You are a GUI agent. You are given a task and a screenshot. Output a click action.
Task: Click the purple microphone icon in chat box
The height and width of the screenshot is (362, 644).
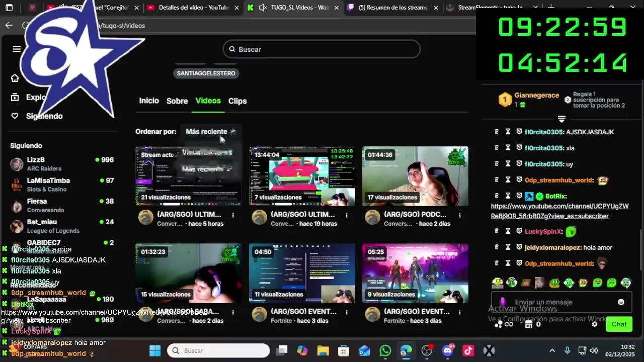(x=502, y=302)
